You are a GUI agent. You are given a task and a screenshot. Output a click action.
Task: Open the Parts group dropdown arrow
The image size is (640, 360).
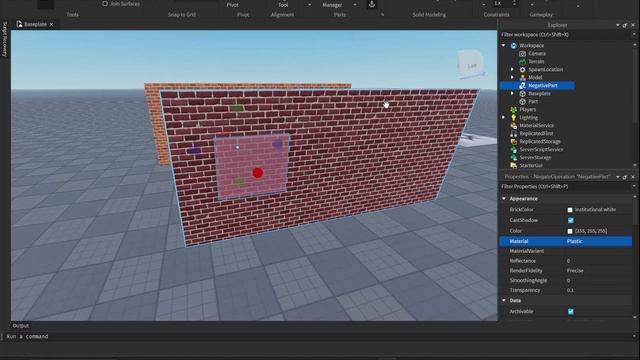382,15
